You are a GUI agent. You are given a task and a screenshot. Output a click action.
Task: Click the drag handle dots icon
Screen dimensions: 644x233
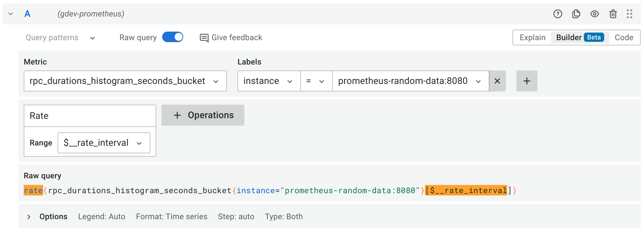[630, 14]
